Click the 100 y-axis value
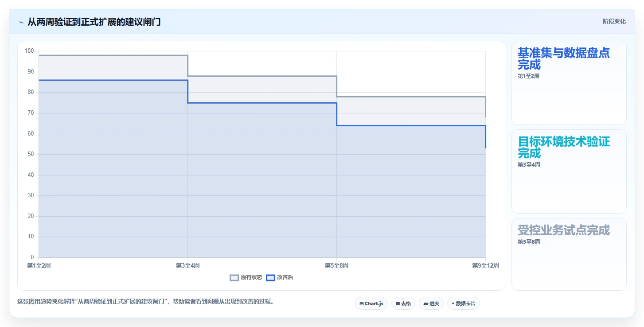 click(29, 51)
